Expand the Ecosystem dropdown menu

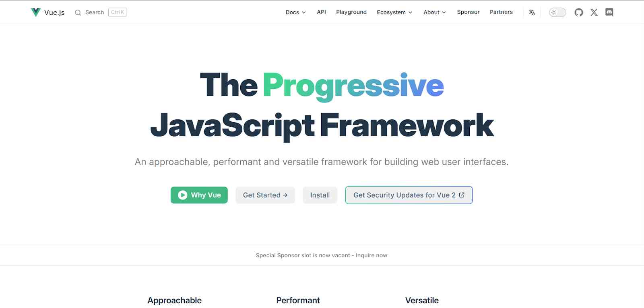coord(394,12)
